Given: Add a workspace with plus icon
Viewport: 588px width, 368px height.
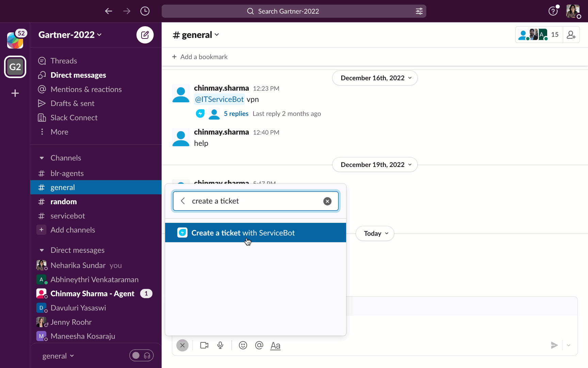Looking at the screenshot, I should [x=15, y=93].
